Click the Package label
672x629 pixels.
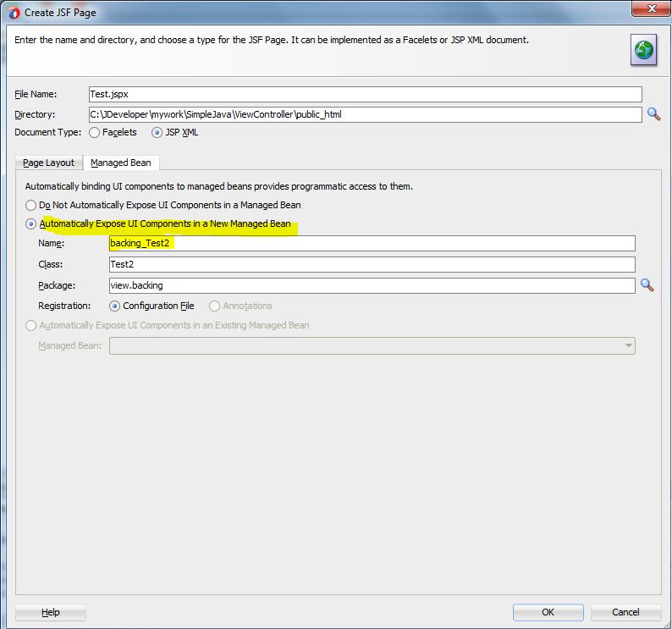(57, 285)
